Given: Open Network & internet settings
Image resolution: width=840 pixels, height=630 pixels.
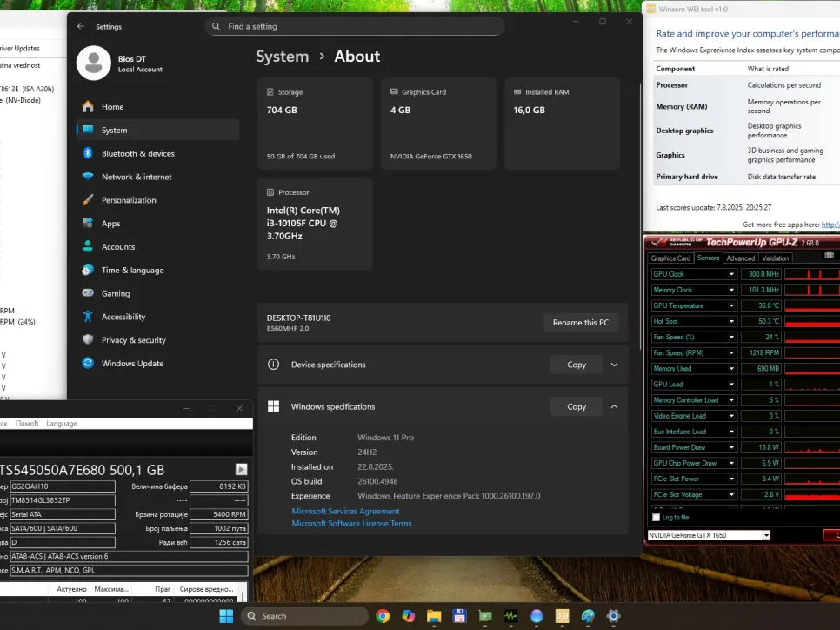Looking at the screenshot, I should point(137,177).
